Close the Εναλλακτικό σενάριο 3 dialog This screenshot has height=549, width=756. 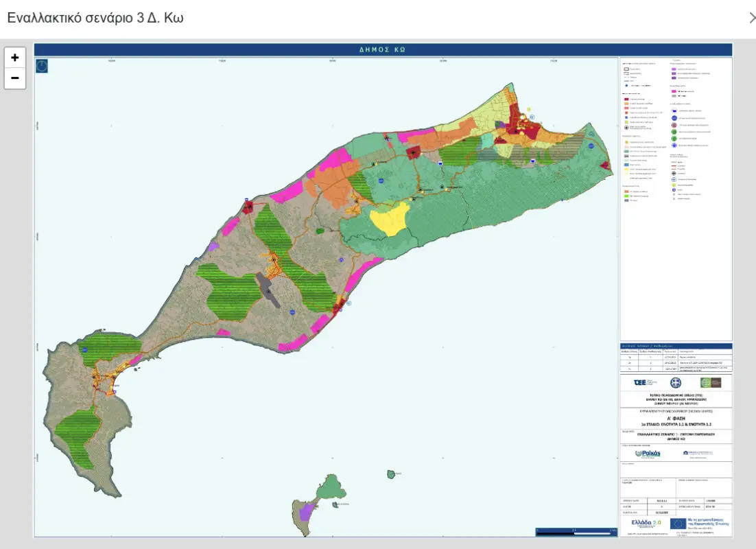752,18
